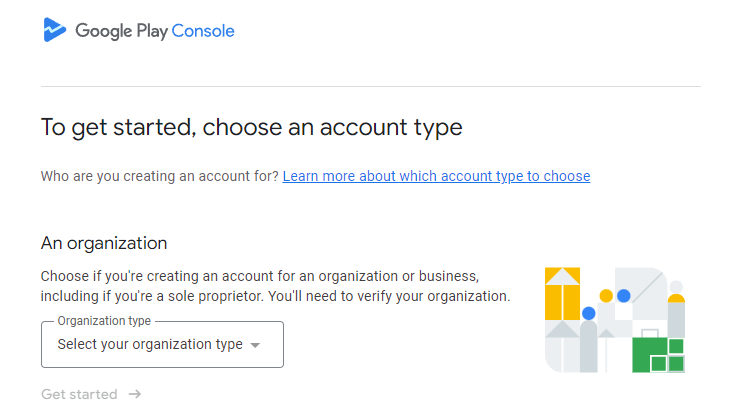Click the dropdown caret arrow in Organization type

click(255, 346)
